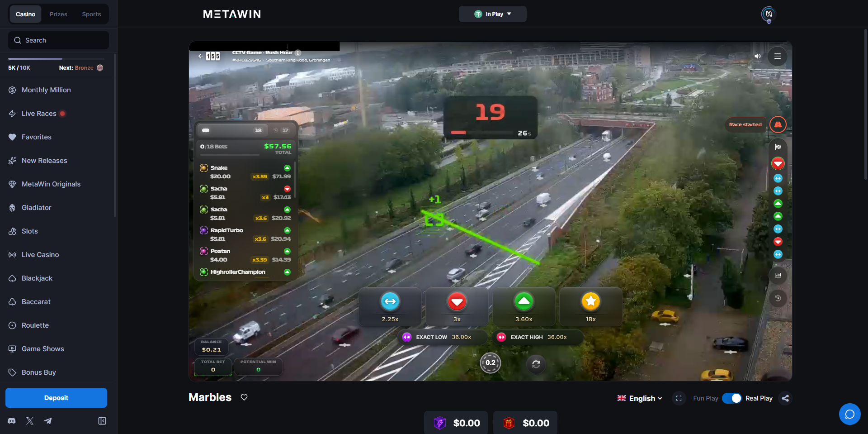Click the Deposit button
Screen dimensions: 868x434
[56, 398]
